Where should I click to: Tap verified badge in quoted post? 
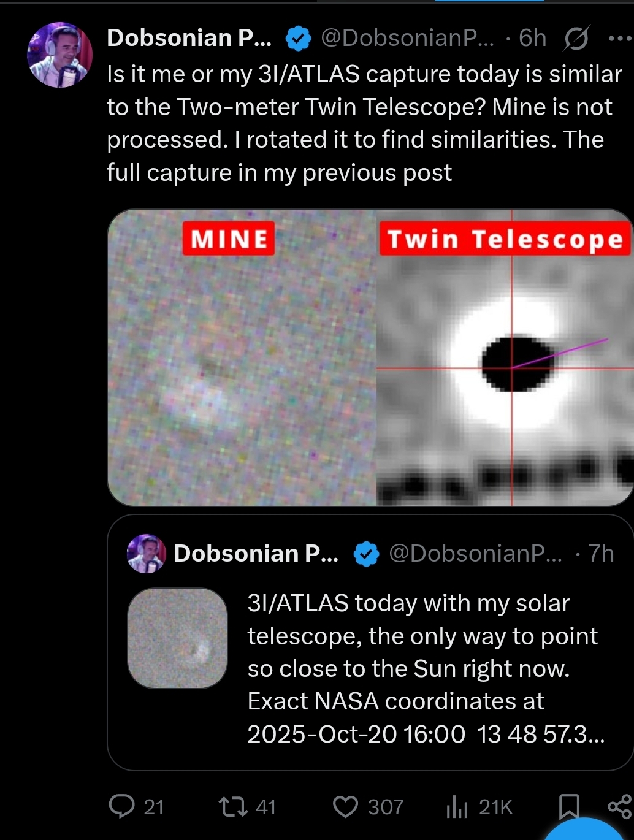366,554
